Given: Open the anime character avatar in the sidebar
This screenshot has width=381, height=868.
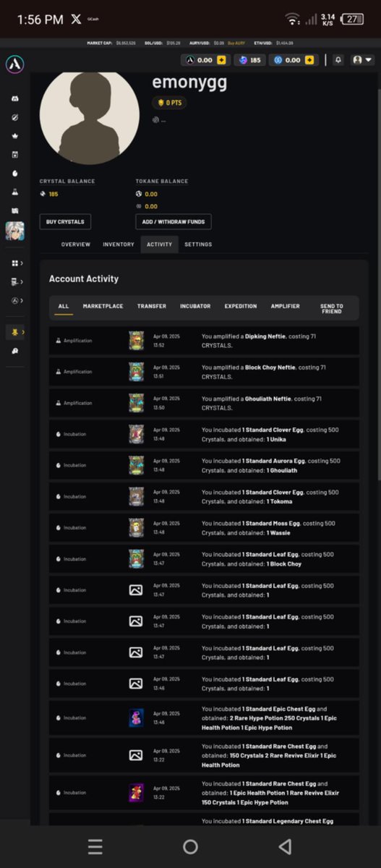Looking at the screenshot, I should click(x=14, y=231).
